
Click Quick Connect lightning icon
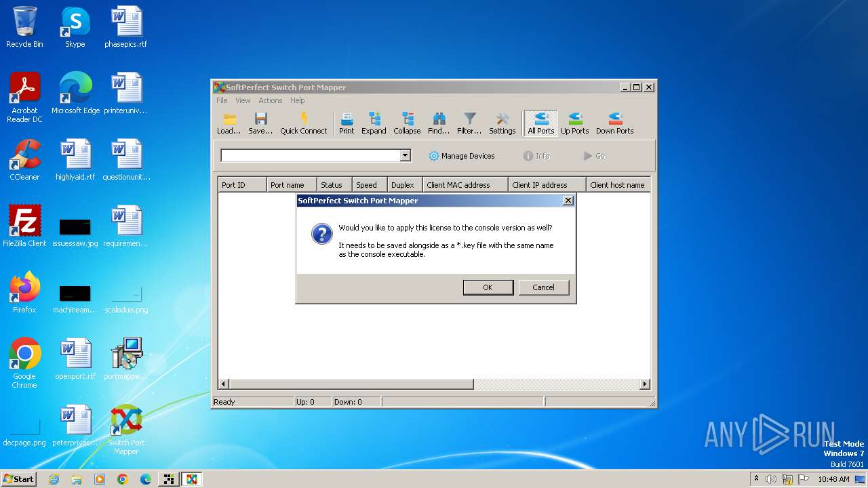[304, 123]
